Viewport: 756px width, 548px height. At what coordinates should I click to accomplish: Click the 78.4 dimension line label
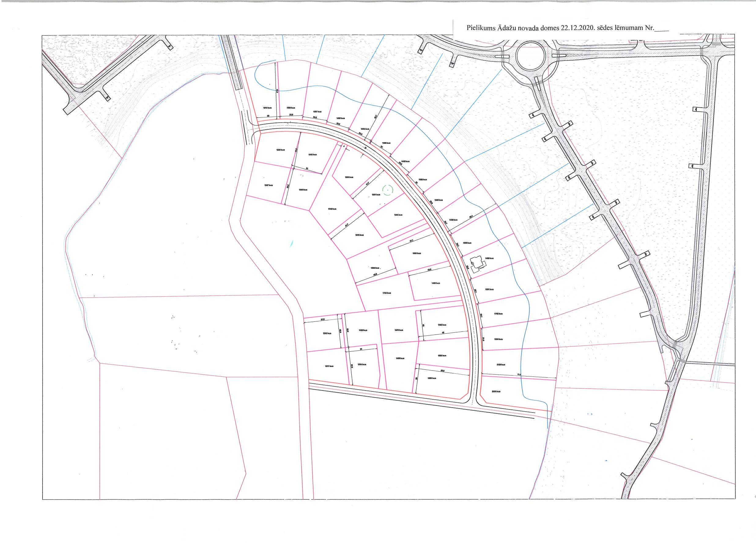[519, 375]
